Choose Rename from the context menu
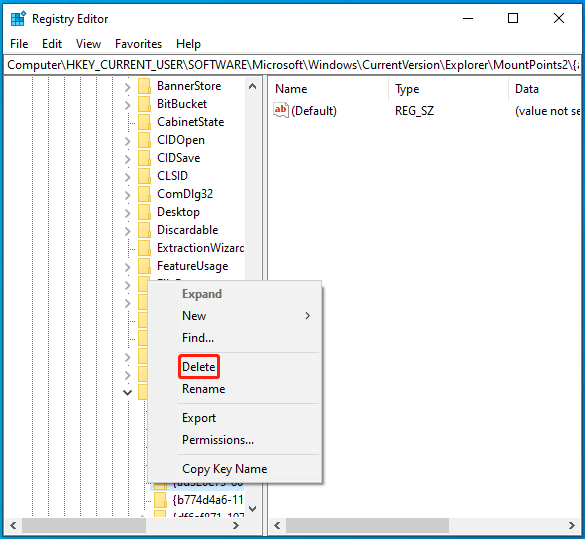The height and width of the screenshot is (539, 585). coord(203,389)
